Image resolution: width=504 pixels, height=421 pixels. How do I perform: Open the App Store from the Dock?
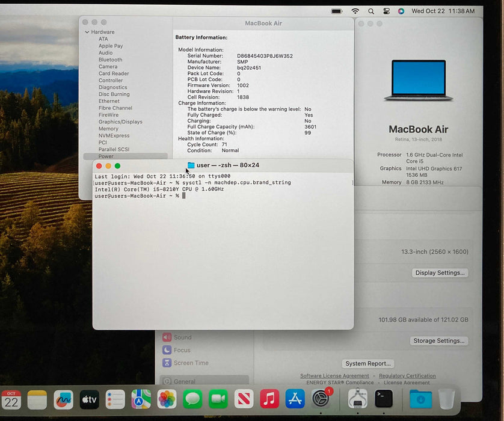coord(295,399)
